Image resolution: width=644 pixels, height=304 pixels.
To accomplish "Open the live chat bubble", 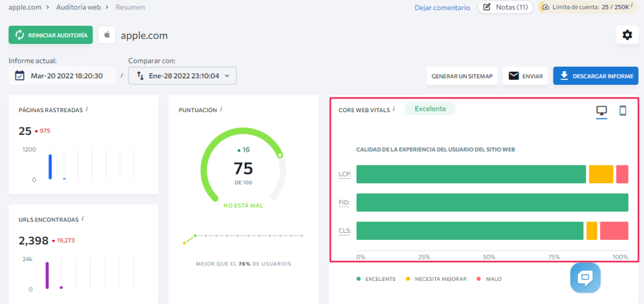I will 586,278.
